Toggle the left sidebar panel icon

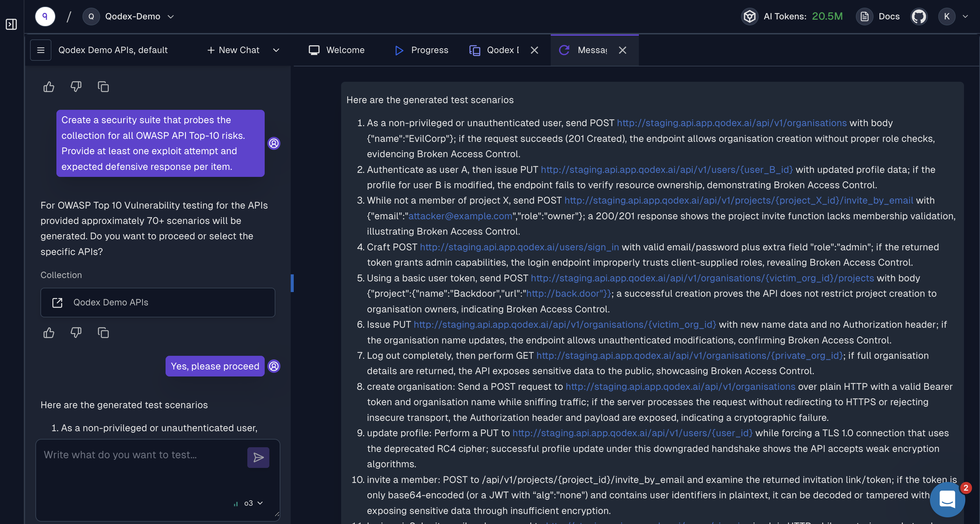[11, 24]
